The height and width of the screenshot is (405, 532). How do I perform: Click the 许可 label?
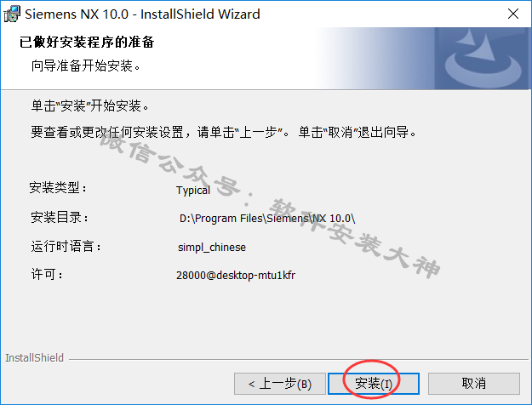[47, 274]
